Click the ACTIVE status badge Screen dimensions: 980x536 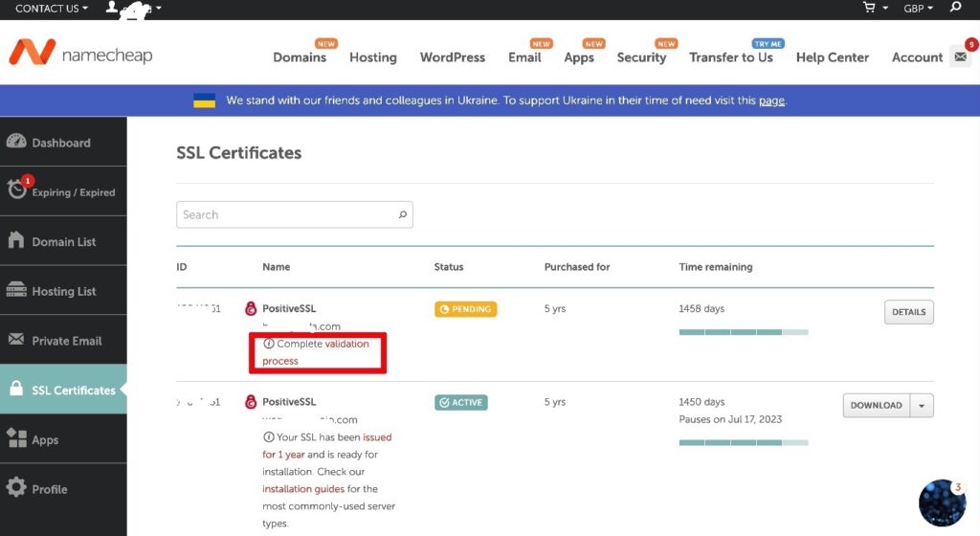(461, 402)
